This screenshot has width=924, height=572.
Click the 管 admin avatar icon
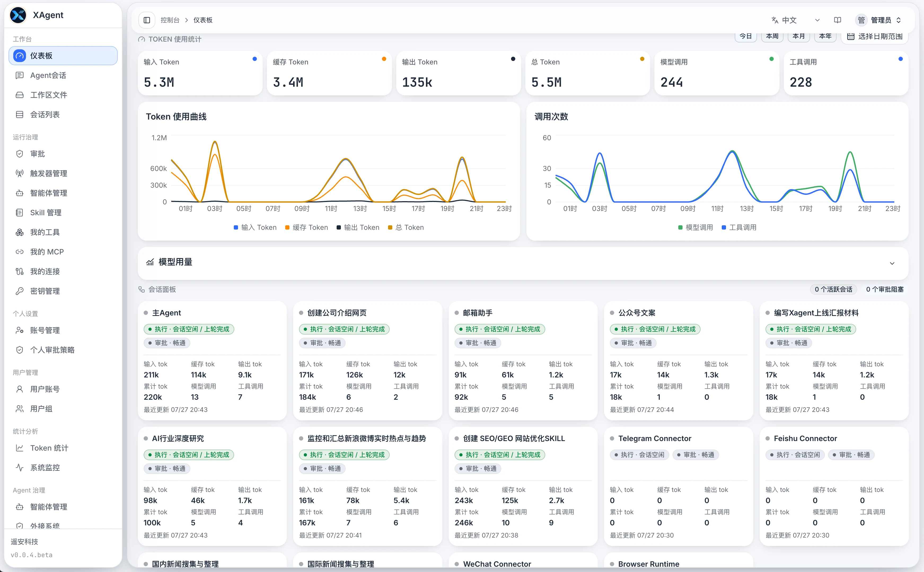pos(861,20)
